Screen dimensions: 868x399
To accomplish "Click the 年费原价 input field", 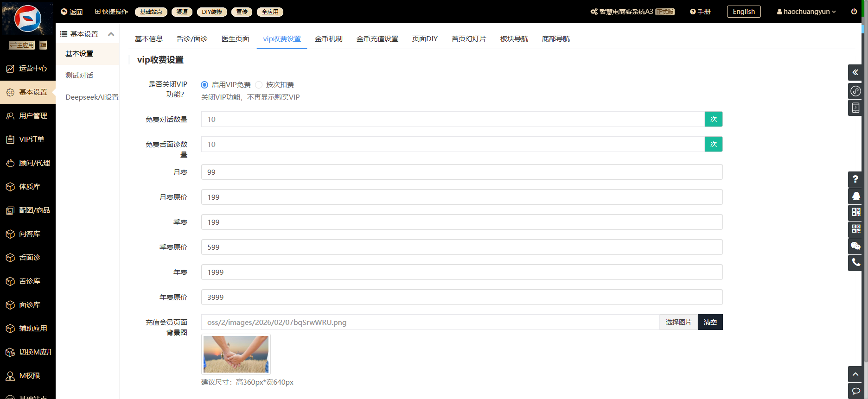I will (x=462, y=297).
